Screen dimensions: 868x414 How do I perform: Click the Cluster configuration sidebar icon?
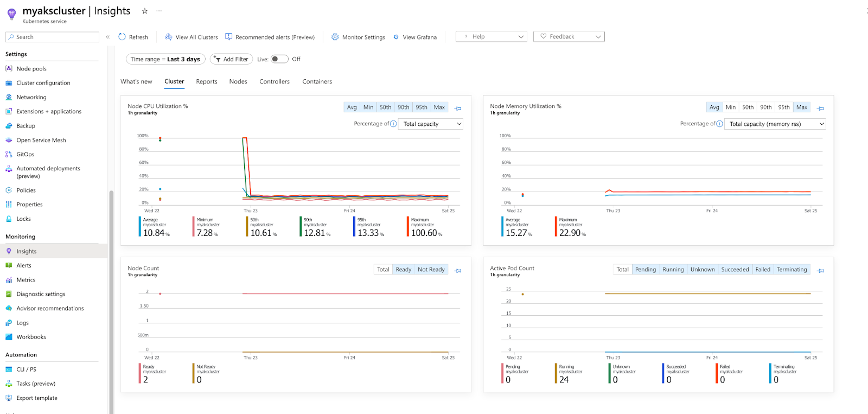point(9,83)
